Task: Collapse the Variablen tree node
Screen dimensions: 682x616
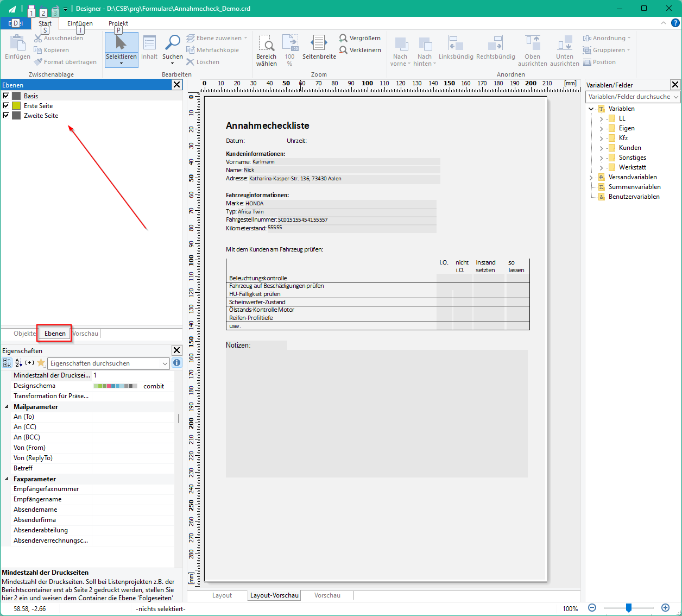Action: tap(591, 109)
